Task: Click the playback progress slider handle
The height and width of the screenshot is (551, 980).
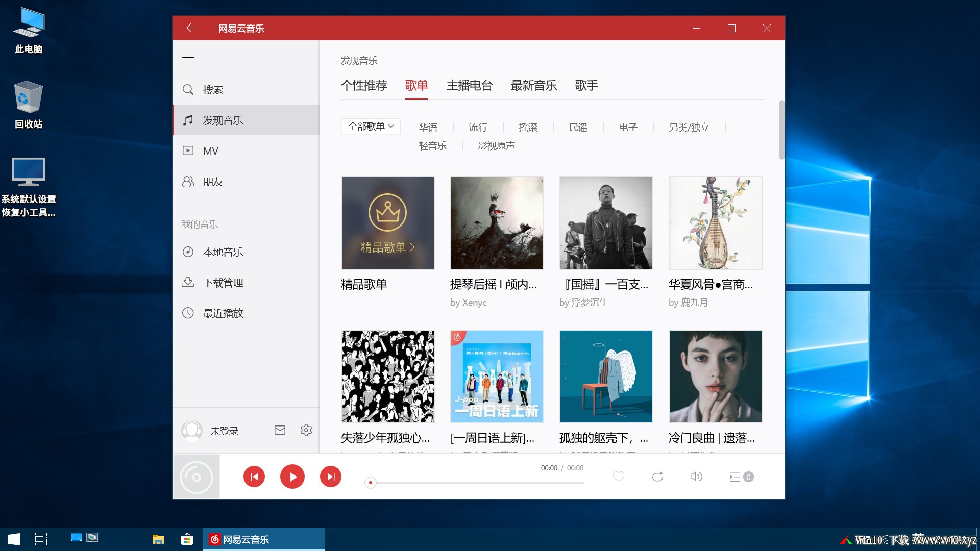Action: point(371,482)
